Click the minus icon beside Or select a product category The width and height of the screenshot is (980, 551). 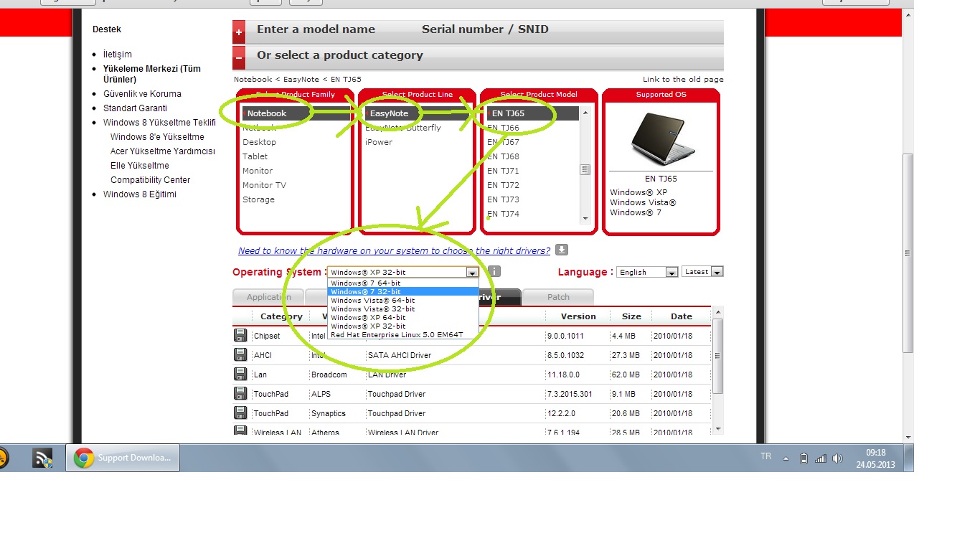239,57
